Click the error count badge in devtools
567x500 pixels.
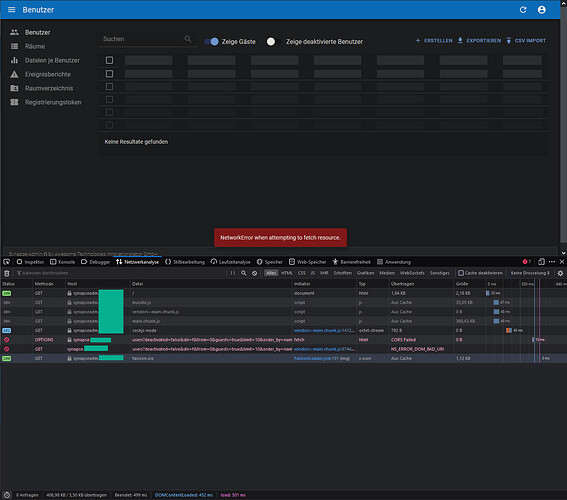[x=526, y=262]
